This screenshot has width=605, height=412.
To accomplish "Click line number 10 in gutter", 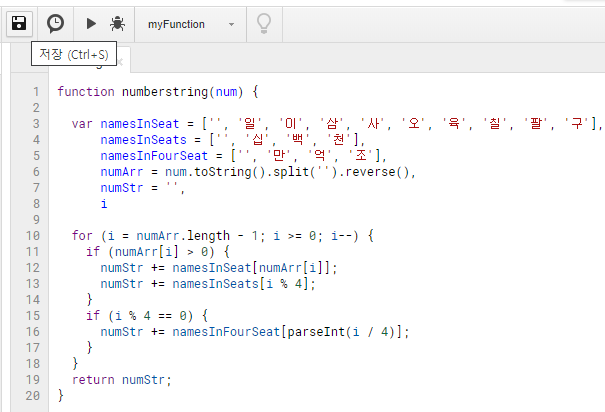I will [x=33, y=236].
